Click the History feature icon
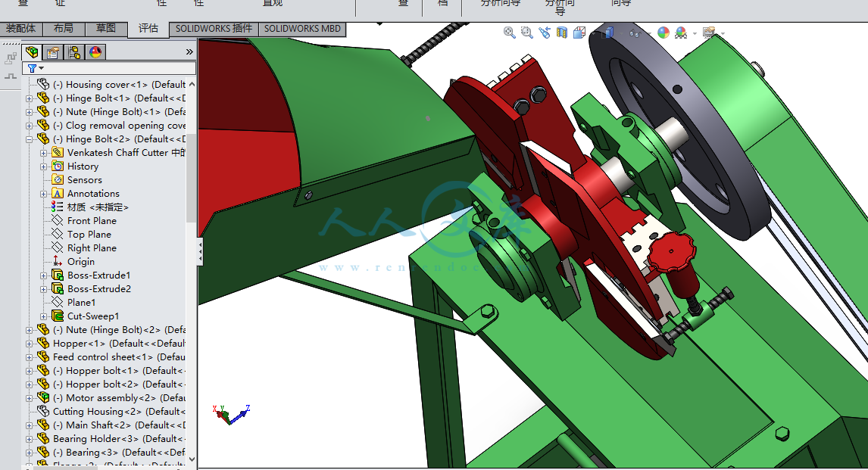The image size is (868, 470). pos(58,166)
